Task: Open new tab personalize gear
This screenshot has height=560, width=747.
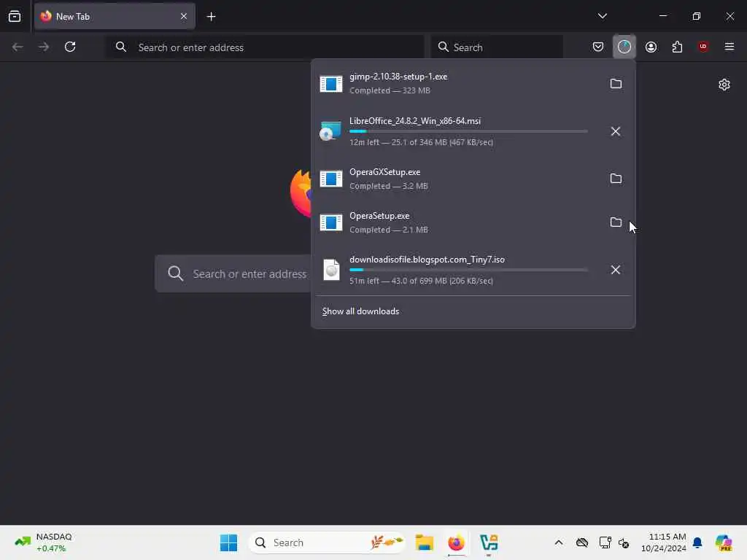Action: pyautogui.click(x=724, y=85)
